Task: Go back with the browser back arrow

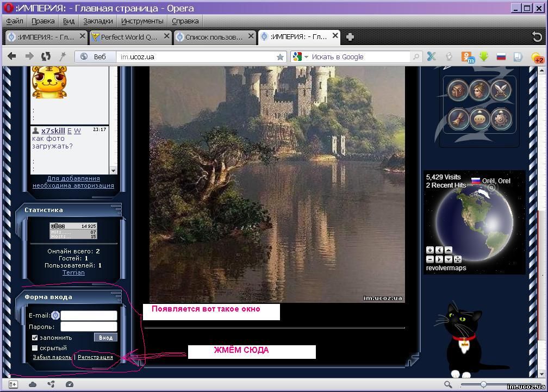Action: click(x=12, y=56)
